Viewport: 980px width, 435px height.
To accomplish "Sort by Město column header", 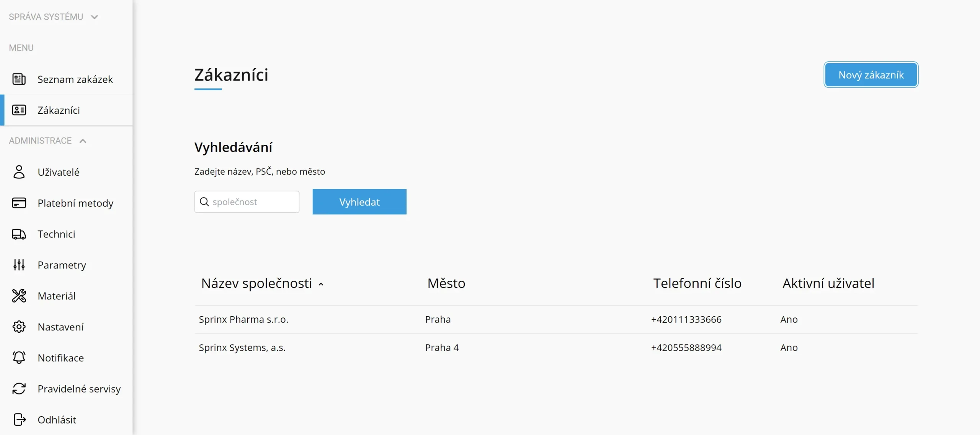I will 446,283.
